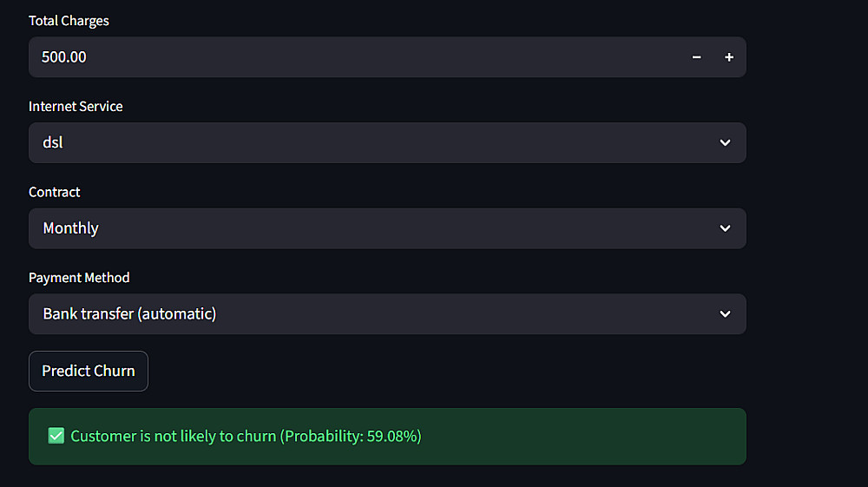The width and height of the screenshot is (868, 487).
Task: Focus the Total Charges field showing 500.00
Action: [347, 57]
